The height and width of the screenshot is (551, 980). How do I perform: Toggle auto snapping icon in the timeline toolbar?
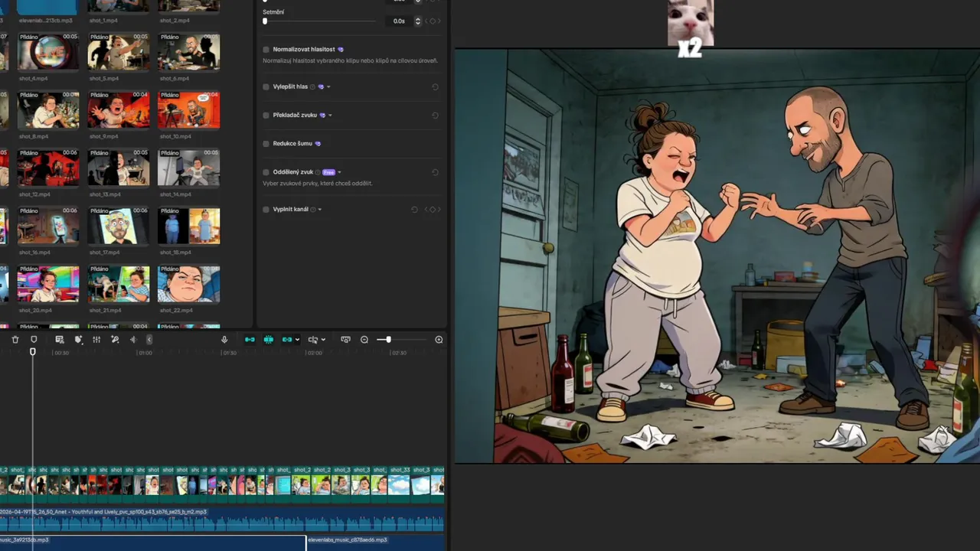pyautogui.click(x=269, y=340)
